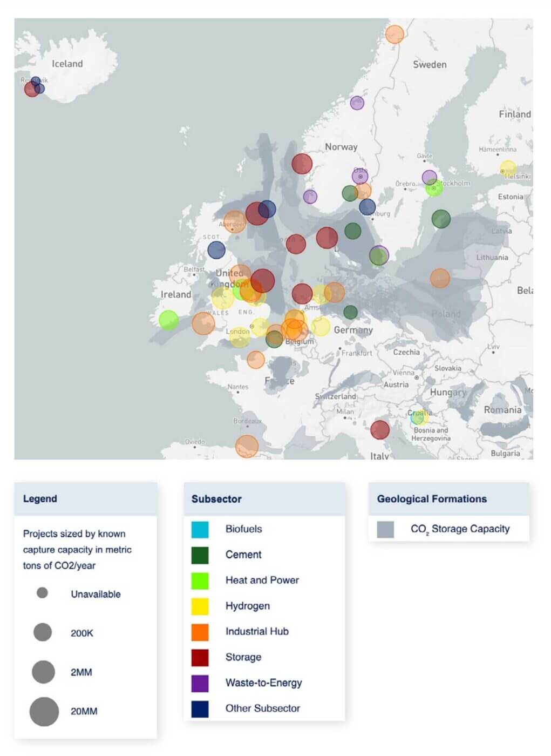Click the bright green marker at Stockholm
Image resolution: width=551 pixels, height=756 pixels.
click(434, 187)
